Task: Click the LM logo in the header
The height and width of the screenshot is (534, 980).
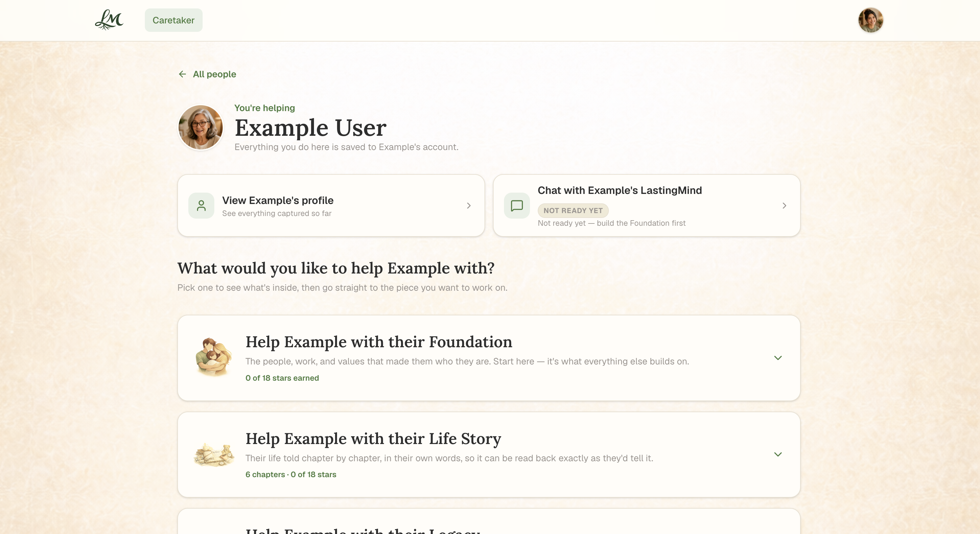Action: pyautogui.click(x=109, y=20)
